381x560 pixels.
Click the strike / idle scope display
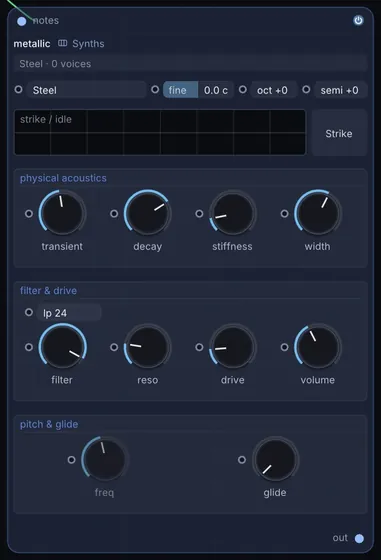(x=160, y=132)
